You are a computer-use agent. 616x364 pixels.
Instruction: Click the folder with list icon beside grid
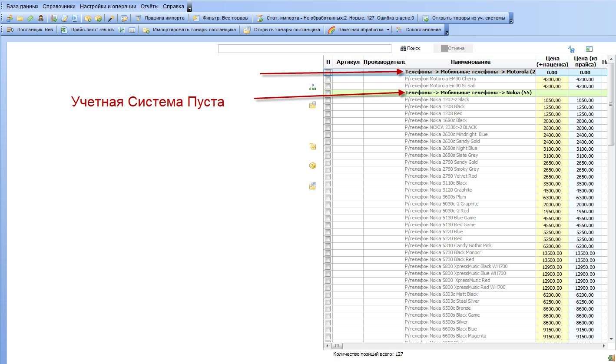[x=313, y=186]
